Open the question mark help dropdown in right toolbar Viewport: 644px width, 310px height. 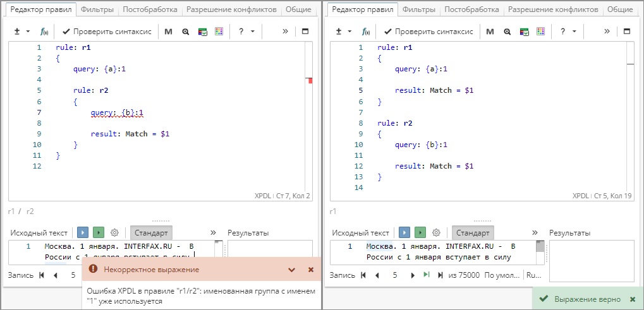tap(567, 32)
